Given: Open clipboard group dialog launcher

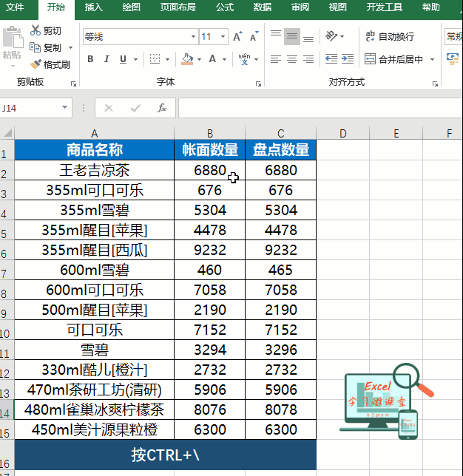Looking at the screenshot, I should pyautogui.click(x=73, y=84).
